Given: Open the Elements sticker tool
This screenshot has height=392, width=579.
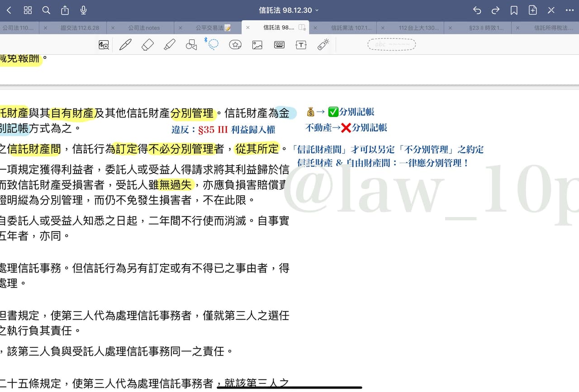Looking at the screenshot, I should coord(235,44).
